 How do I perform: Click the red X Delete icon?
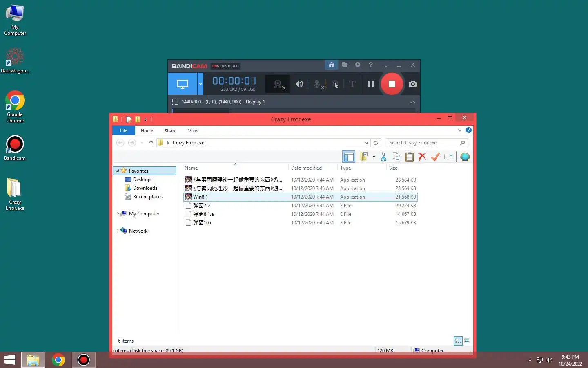tap(423, 157)
